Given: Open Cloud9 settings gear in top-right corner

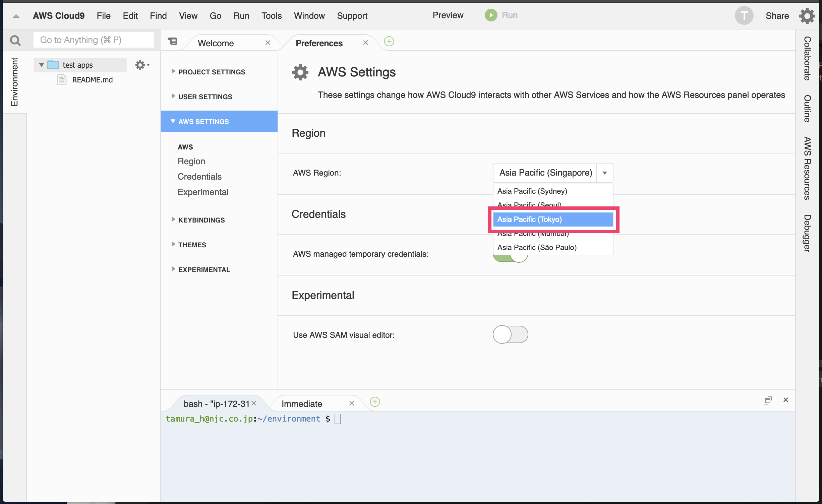Looking at the screenshot, I should click(x=807, y=15).
